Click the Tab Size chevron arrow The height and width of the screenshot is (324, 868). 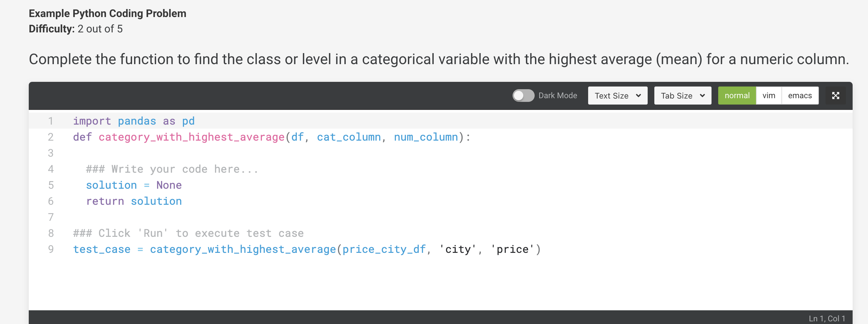[702, 96]
